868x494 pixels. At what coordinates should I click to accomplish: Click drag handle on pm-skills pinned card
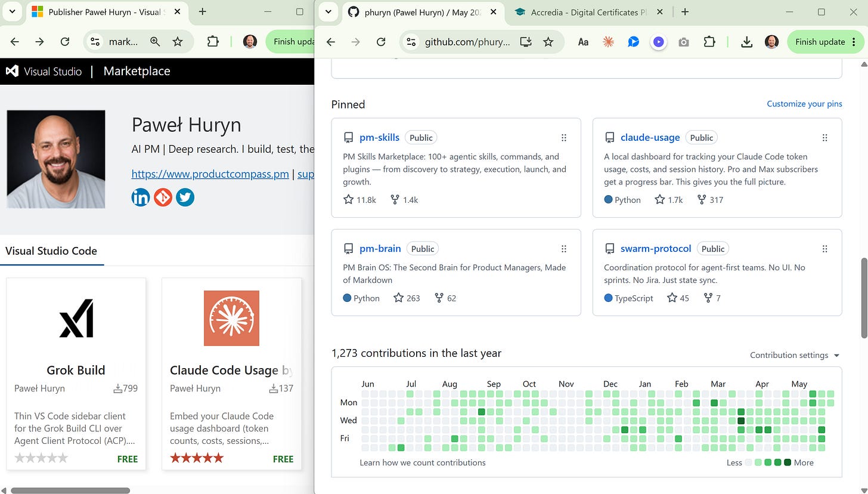click(x=564, y=138)
